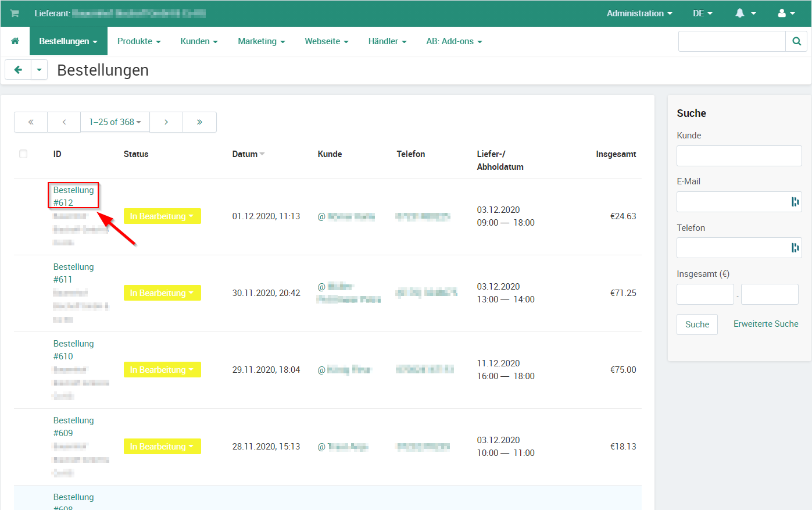Go to next page with single-right chevron
812x510 pixels.
tap(166, 122)
